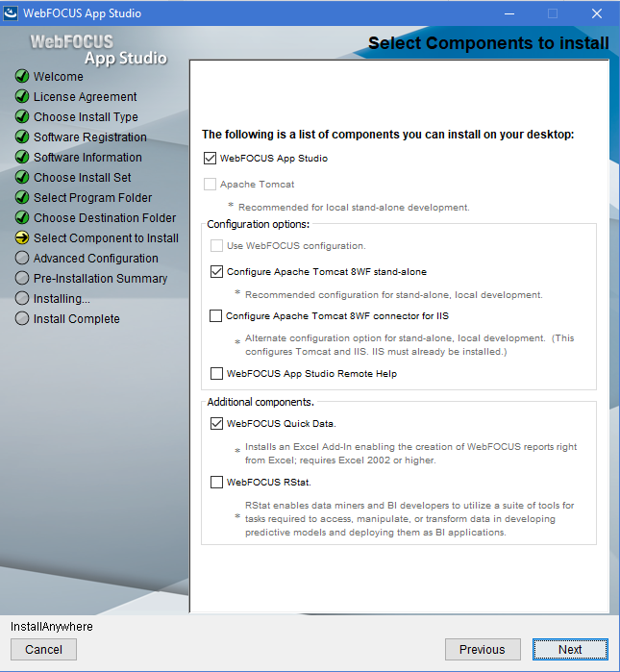The height and width of the screenshot is (672, 620).
Task: Click the Choose Install Set step label
Action: (x=83, y=178)
